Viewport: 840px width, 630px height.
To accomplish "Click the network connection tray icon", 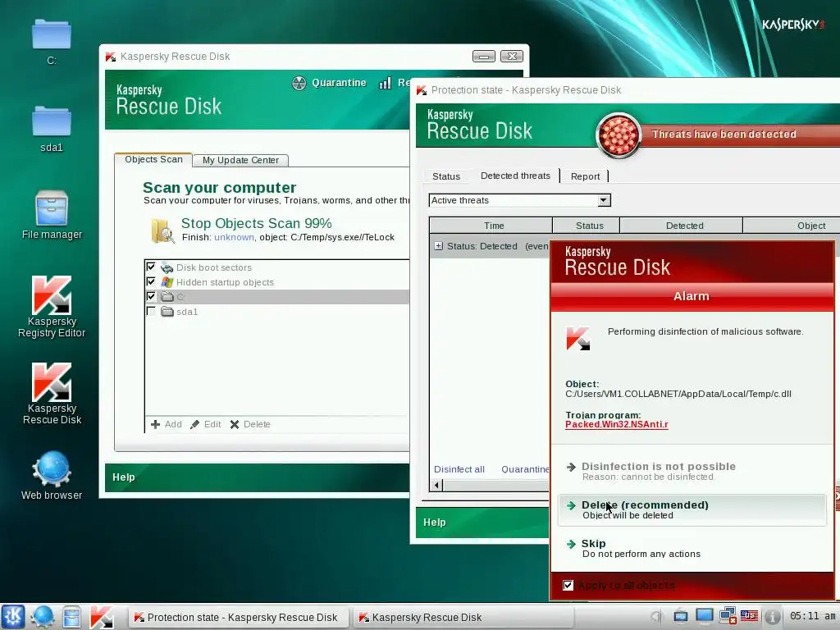I will (x=727, y=616).
